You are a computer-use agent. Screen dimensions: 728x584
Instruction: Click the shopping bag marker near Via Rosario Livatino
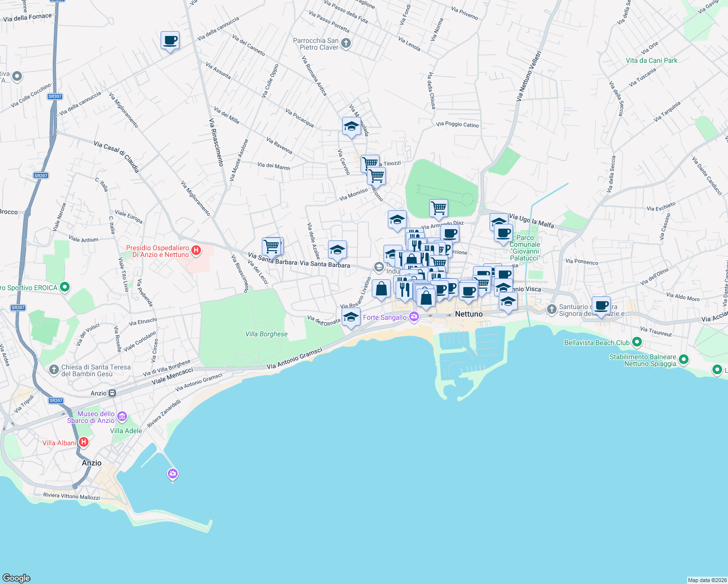tap(381, 289)
